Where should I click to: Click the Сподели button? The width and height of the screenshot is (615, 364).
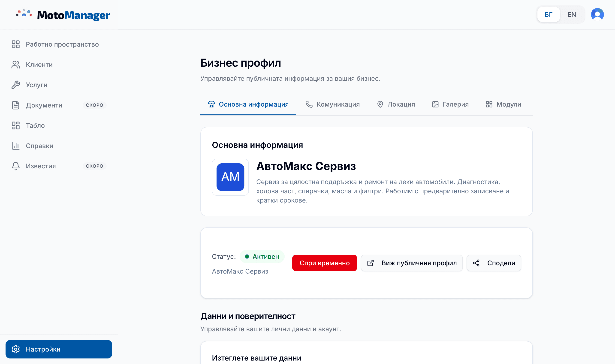494,263
